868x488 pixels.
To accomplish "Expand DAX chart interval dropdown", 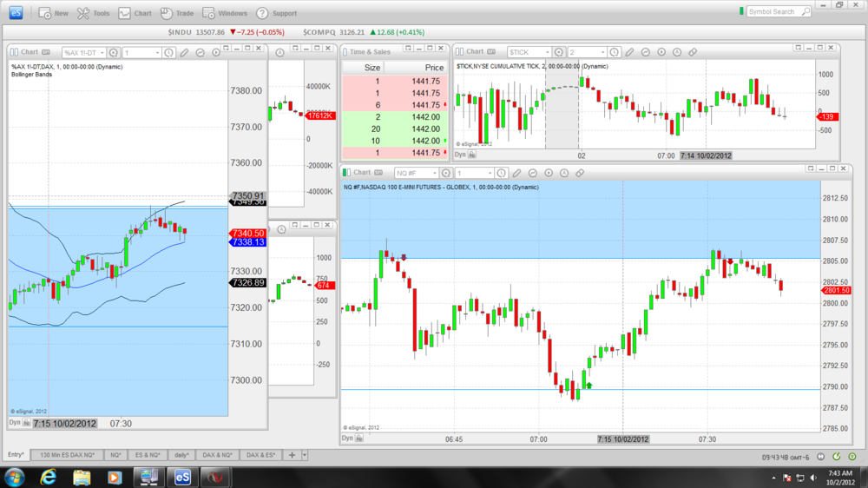I will coord(157,53).
